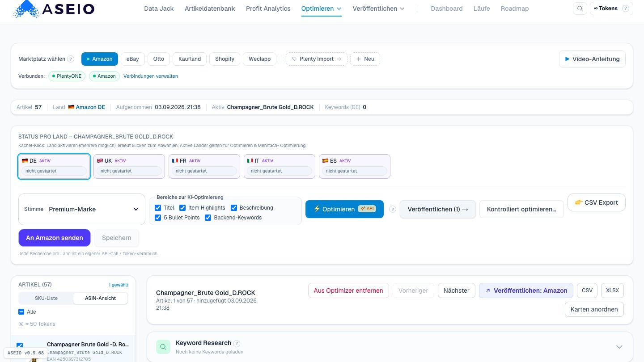Expand the Keyword Research section chevron

pos(619,347)
